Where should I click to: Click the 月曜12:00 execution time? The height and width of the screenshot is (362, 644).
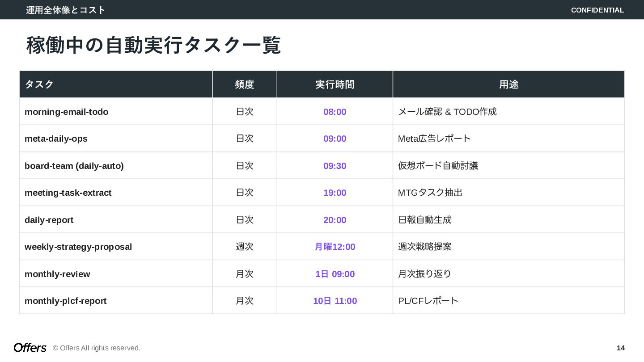click(335, 247)
